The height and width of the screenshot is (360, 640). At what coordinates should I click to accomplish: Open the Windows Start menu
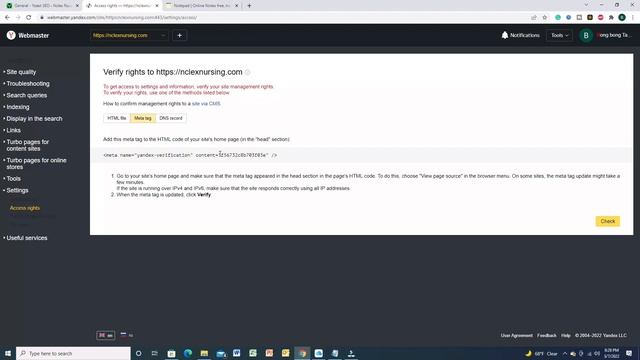pos(8,353)
